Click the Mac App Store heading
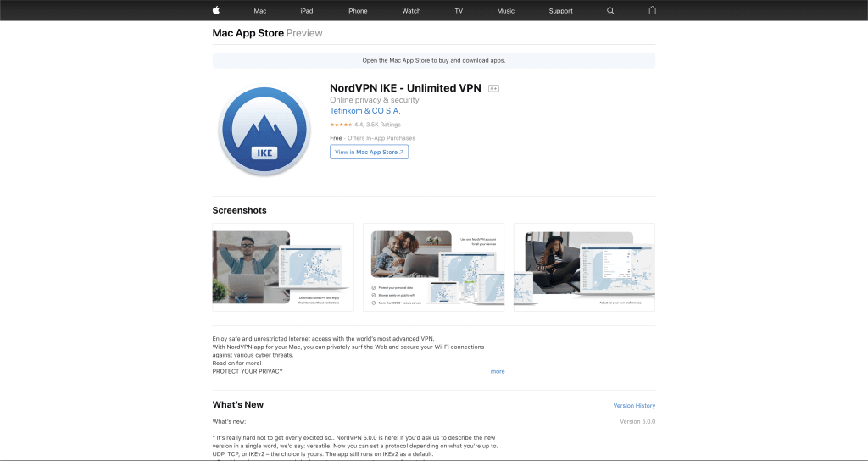Image resolution: width=868 pixels, height=461 pixels. [248, 33]
